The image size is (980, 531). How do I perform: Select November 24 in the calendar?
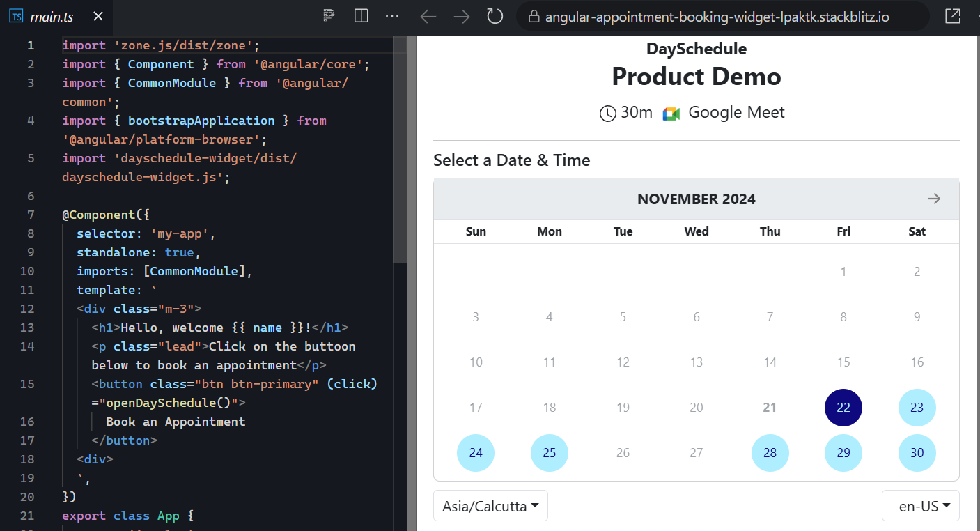click(x=476, y=453)
